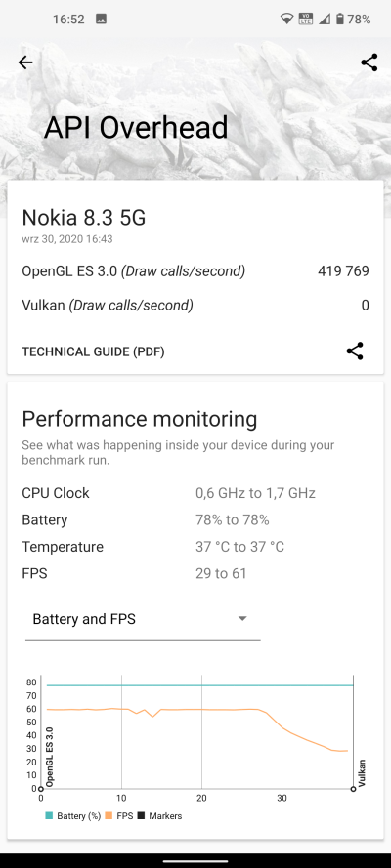
Task: Toggle Battery (%) legend swatch
Action: point(49,816)
